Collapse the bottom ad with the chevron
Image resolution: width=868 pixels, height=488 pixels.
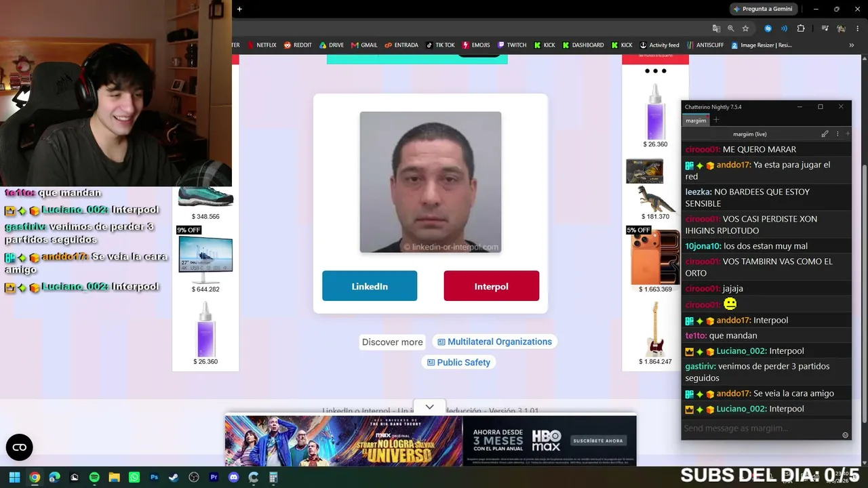[x=429, y=407]
